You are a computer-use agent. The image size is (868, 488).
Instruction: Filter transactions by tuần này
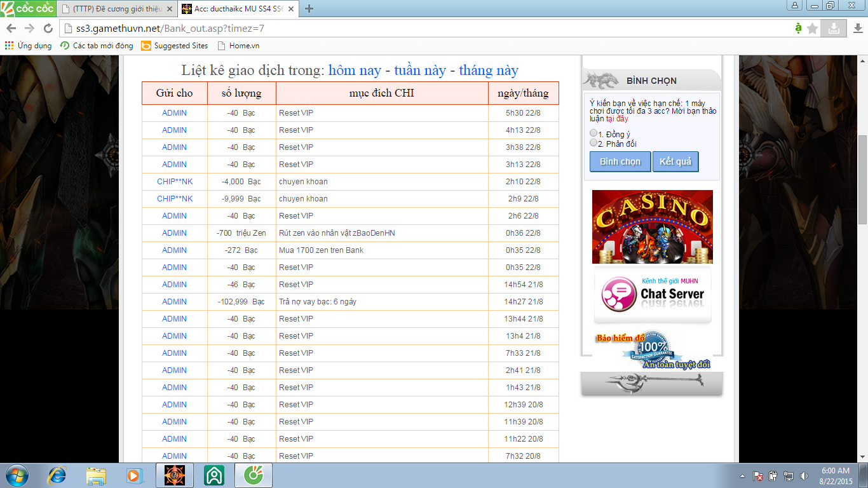click(x=420, y=71)
